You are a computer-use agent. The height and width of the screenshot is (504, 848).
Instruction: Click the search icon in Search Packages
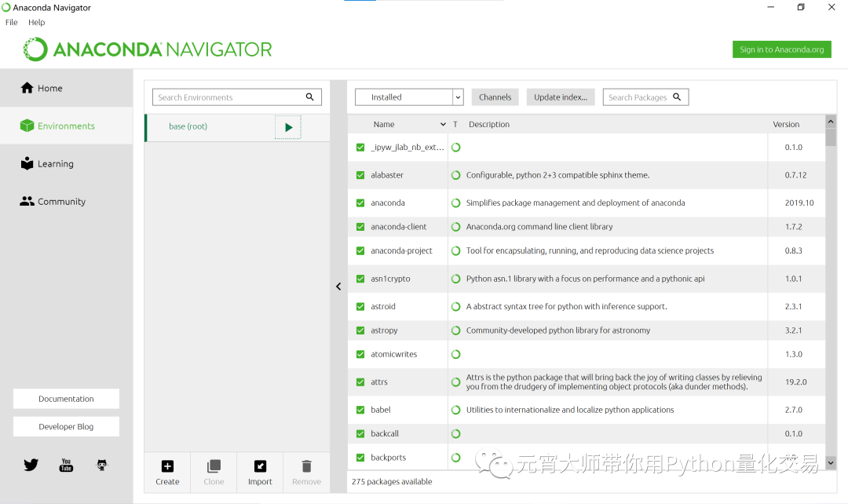[677, 97]
